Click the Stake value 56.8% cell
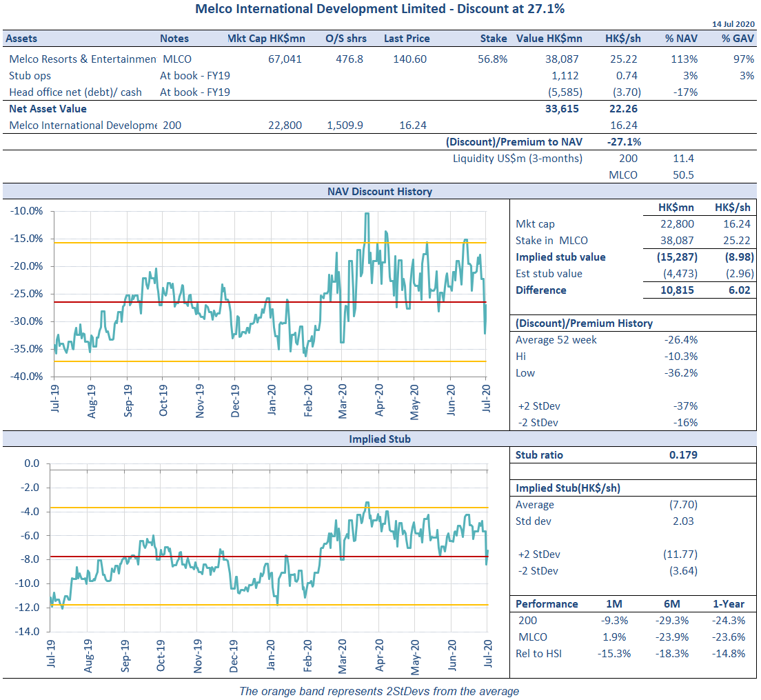 [x=492, y=59]
